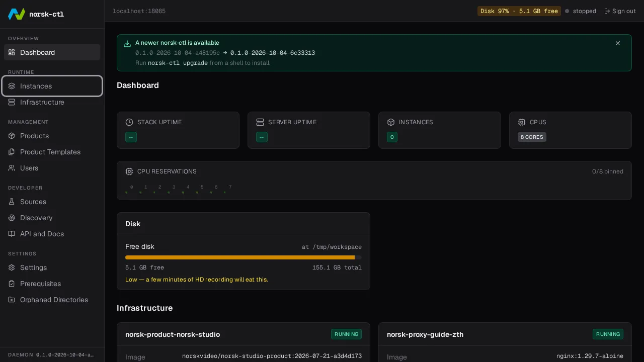Click the Dashboard grid icon in sidebar

pos(12,52)
